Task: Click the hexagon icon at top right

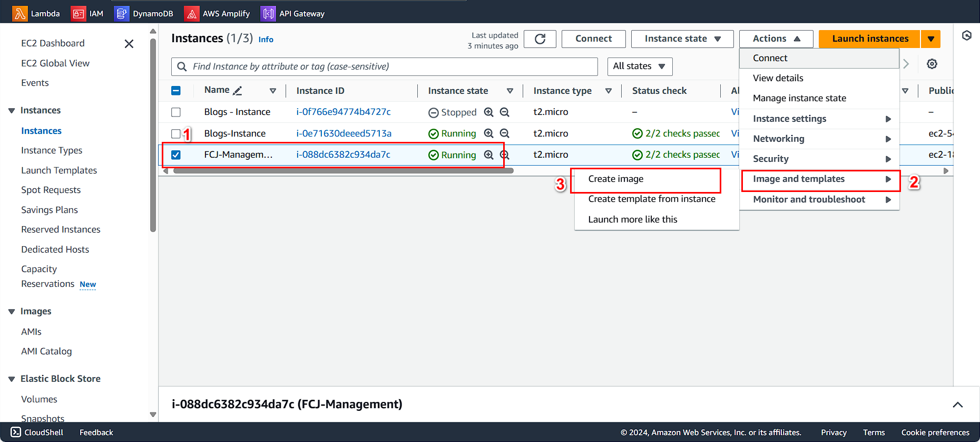Action: coord(967,35)
